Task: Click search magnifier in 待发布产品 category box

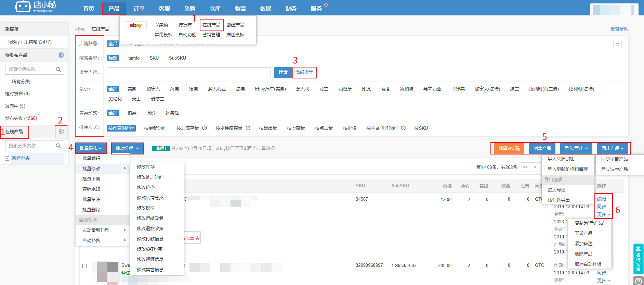Action: pos(58,69)
